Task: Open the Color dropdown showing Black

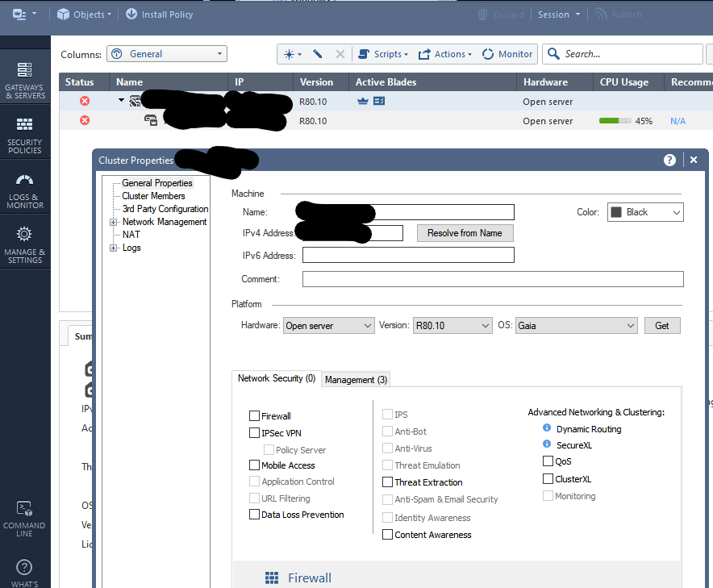Action: tap(645, 212)
